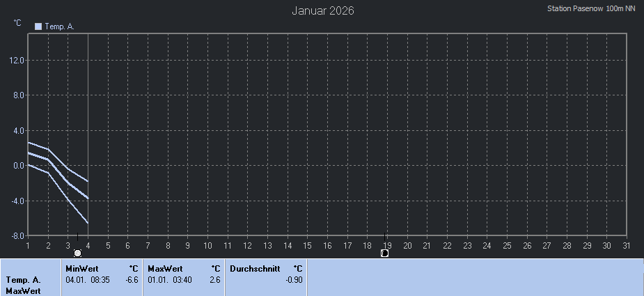
Task: Click the new moon icon near day 19
Action: pyautogui.click(x=384, y=253)
